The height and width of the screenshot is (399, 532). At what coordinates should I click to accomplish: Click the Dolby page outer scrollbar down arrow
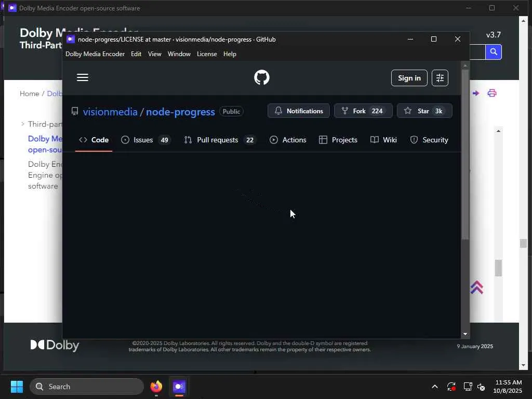[523, 365]
